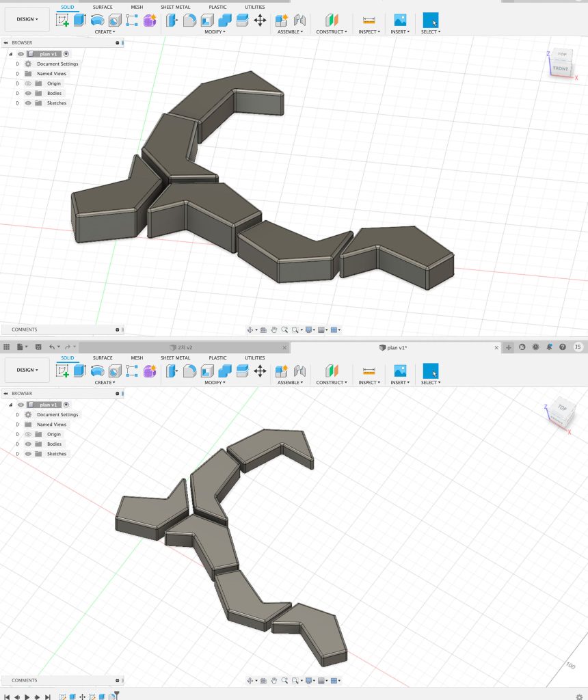Open the Help question mark icon
This screenshot has width=588, height=700.
click(x=563, y=347)
